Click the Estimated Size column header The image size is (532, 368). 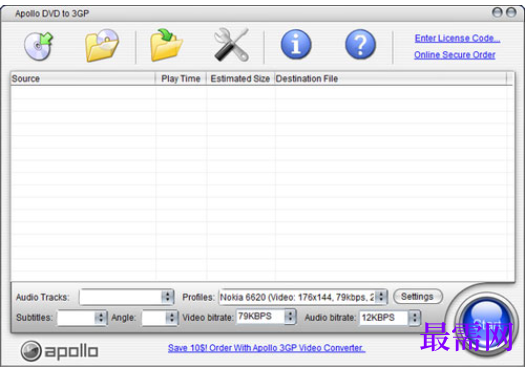coord(240,79)
